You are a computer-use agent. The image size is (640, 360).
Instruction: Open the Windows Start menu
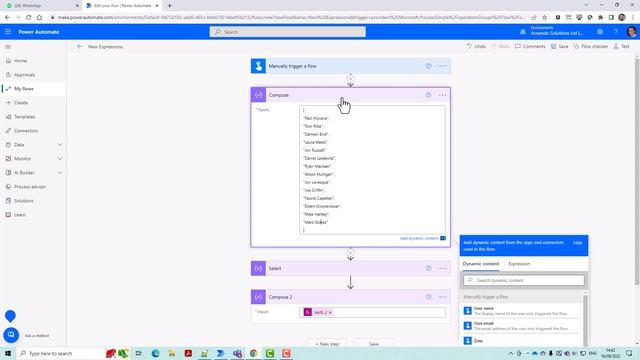coord(8,353)
